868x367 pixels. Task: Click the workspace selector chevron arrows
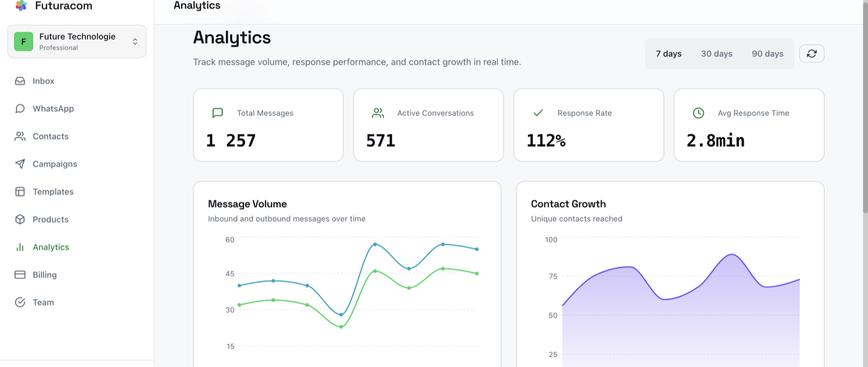[135, 41]
